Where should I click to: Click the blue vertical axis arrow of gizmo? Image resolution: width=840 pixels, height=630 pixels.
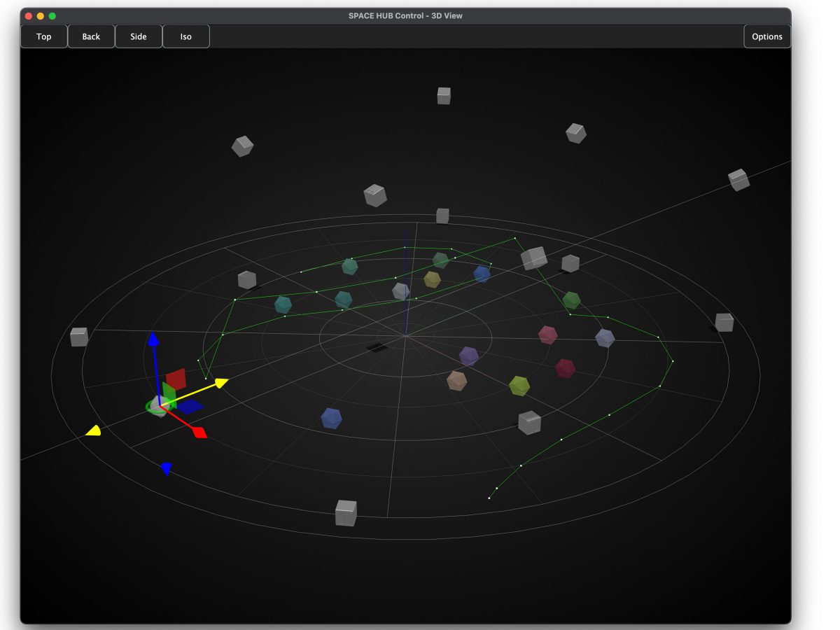tap(153, 341)
